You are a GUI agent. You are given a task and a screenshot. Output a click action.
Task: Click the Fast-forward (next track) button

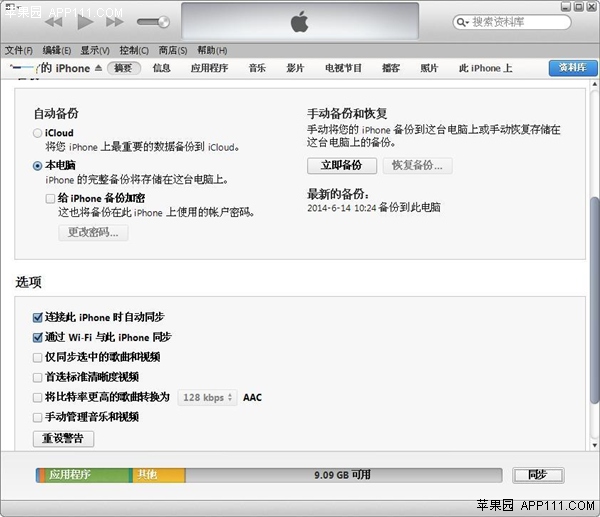point(114,21)
